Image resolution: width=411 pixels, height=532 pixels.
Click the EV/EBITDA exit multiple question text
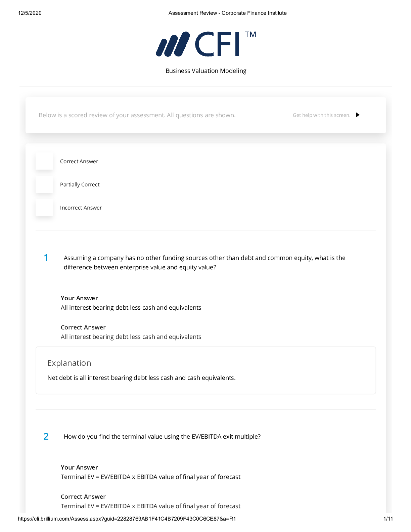[x=162, y=437]
